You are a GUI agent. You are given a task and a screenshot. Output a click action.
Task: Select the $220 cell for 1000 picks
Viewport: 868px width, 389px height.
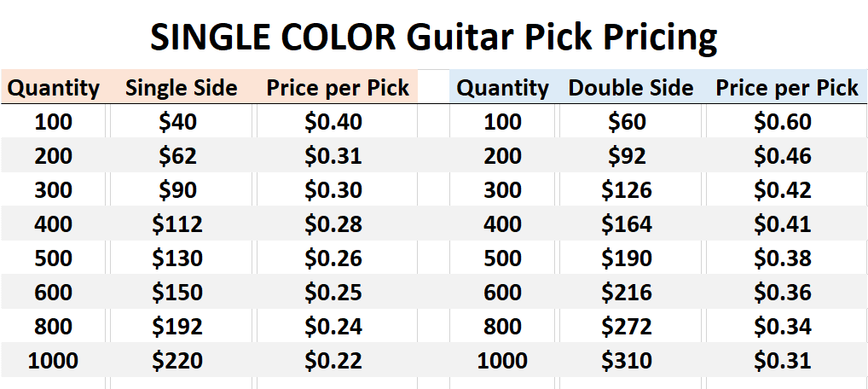[x=177, y=361]
